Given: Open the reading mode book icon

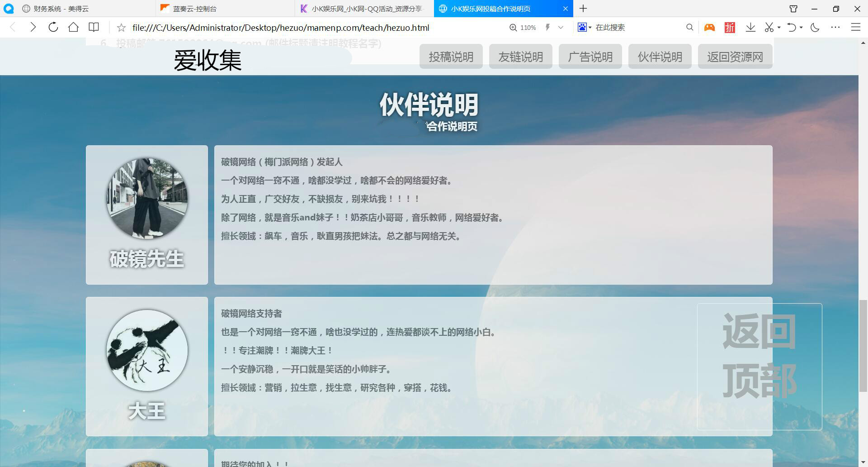Looking at the screenshot, I should point(94,28).
